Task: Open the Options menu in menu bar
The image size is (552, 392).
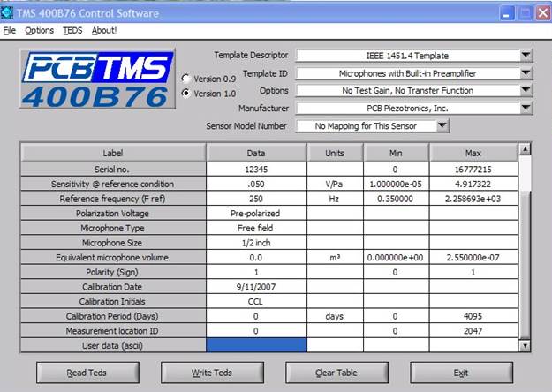Action: [x=39, y=31]
